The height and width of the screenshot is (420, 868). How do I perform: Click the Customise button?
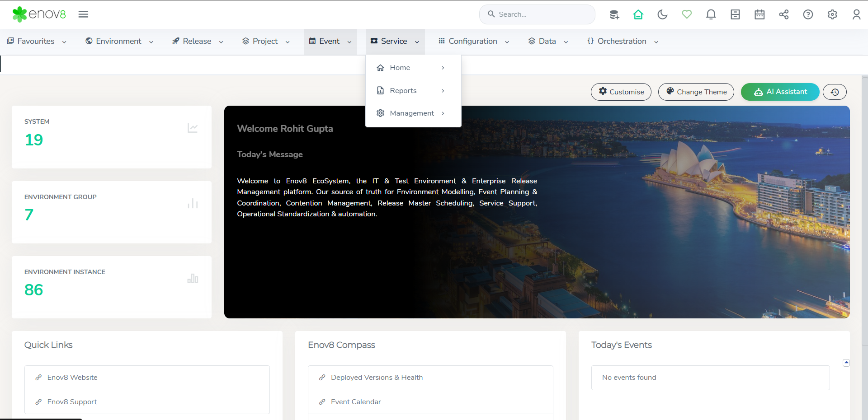[621, 92]
